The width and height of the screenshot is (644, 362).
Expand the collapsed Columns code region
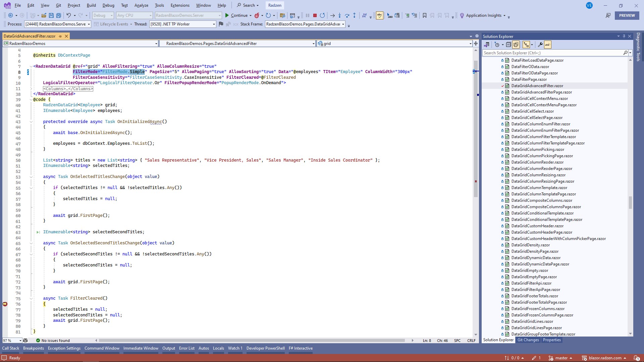pos(31,89)
